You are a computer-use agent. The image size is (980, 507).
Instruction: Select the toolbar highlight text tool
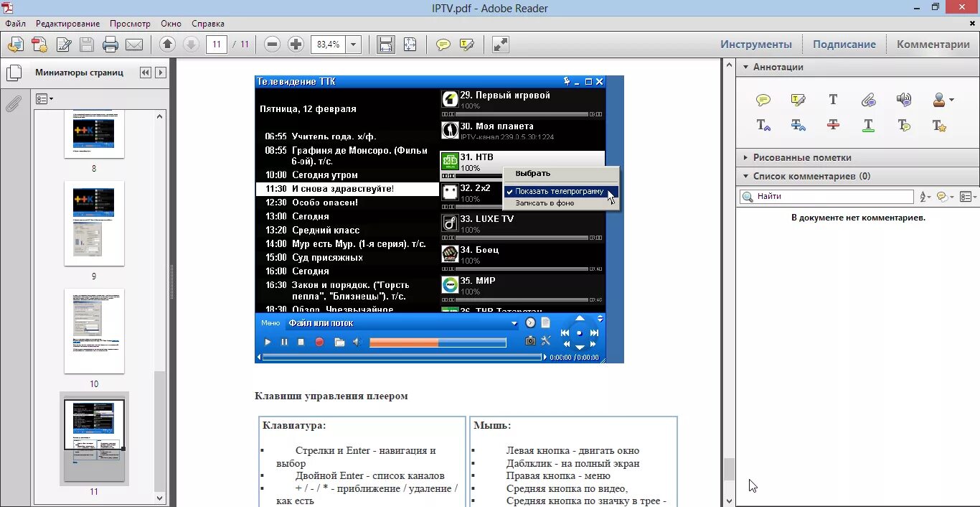467,45
